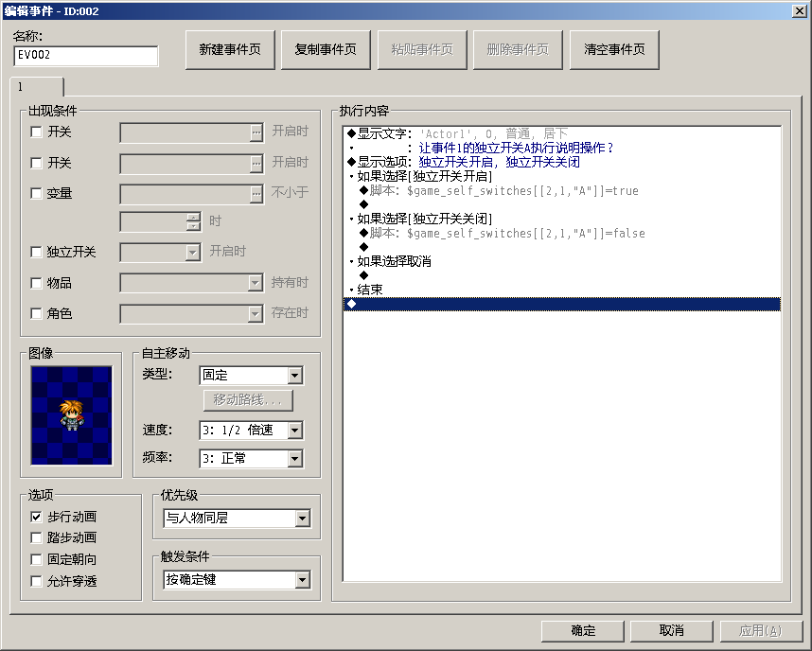Select the 如果选择[独立开关开启] branch line
Screen dimensions: 812x651
click(x=562, y=176)
